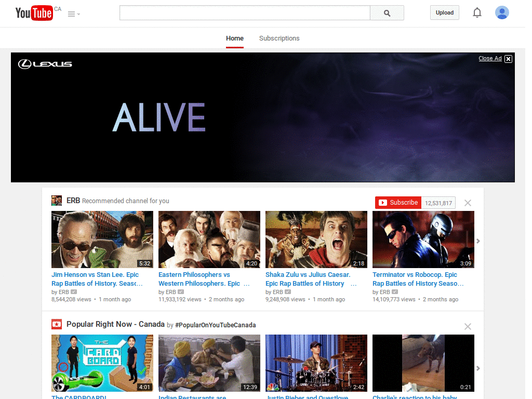Open the guide hamburger menu icon
Screen dimensions: 532x399
pyautogui.click(x=71, y=14)
